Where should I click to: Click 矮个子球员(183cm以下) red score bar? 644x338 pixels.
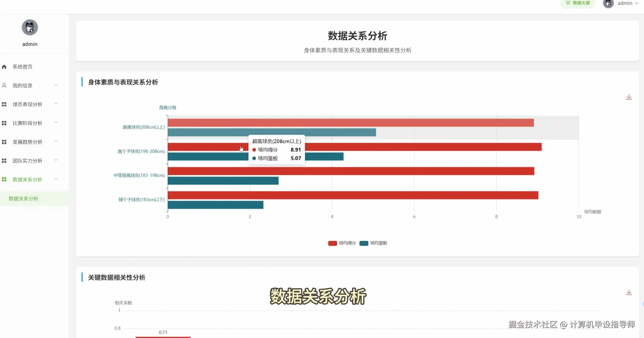[353, 195]
